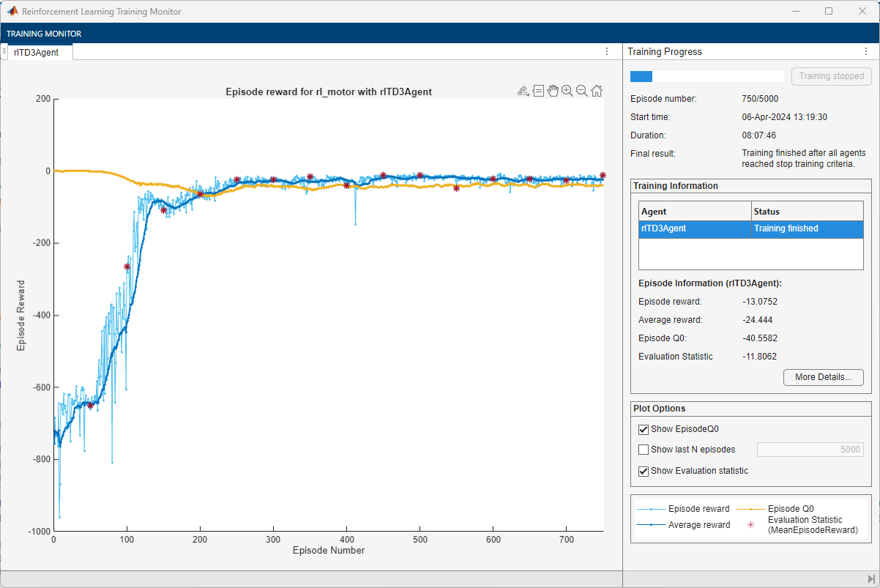
Task: Open the plot document actions menu
Action: [x=606, y=52]
